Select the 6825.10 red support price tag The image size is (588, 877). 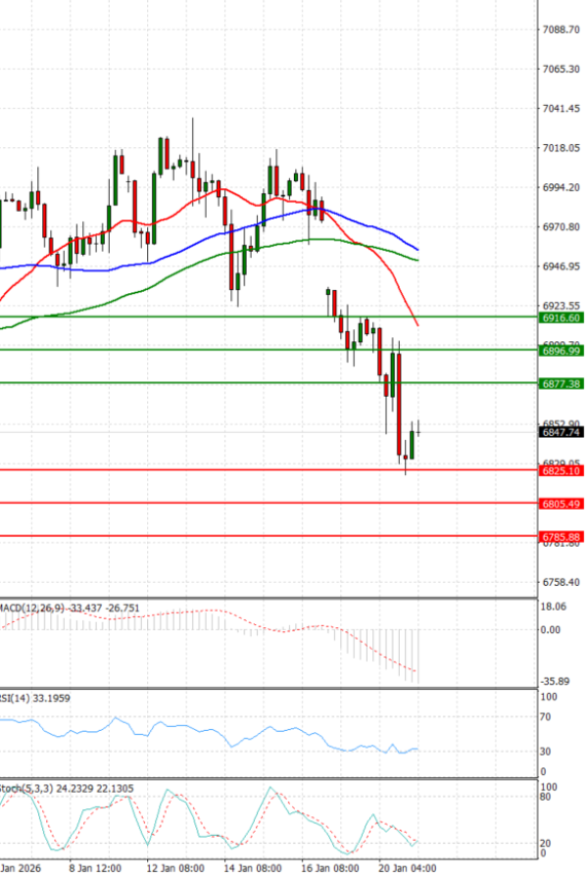point(562,470)
